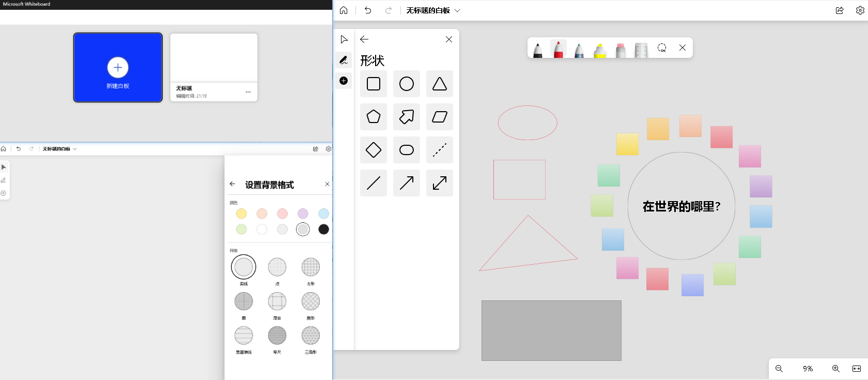
Task: Close the 形状 shapes panel
Action: coord(449,39)
